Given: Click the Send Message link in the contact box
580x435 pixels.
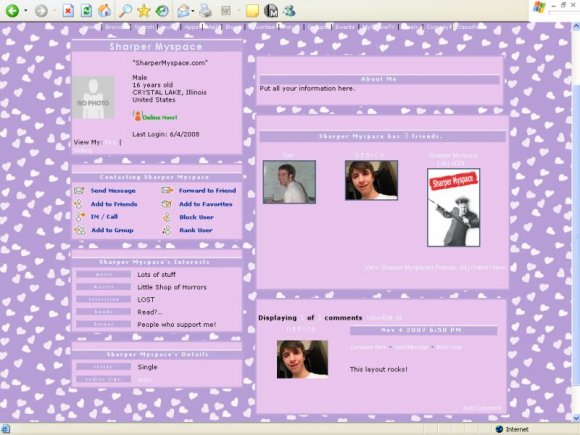Looking at the screenshot, I should point(113,191).
